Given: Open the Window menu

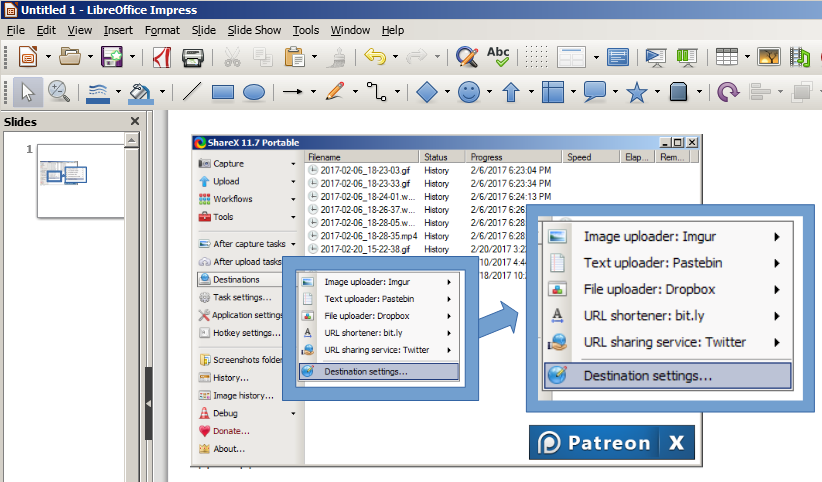Looking at the screenshot, I should point(350,30).
